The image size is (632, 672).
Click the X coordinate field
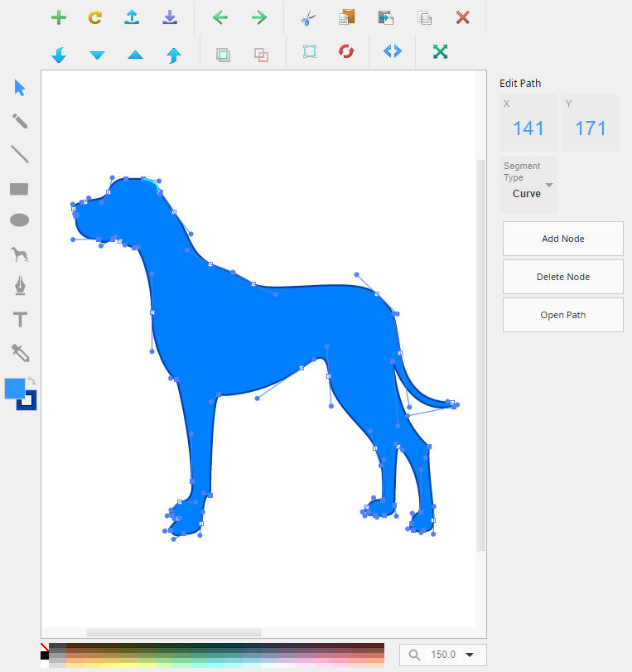click(528, 128)
